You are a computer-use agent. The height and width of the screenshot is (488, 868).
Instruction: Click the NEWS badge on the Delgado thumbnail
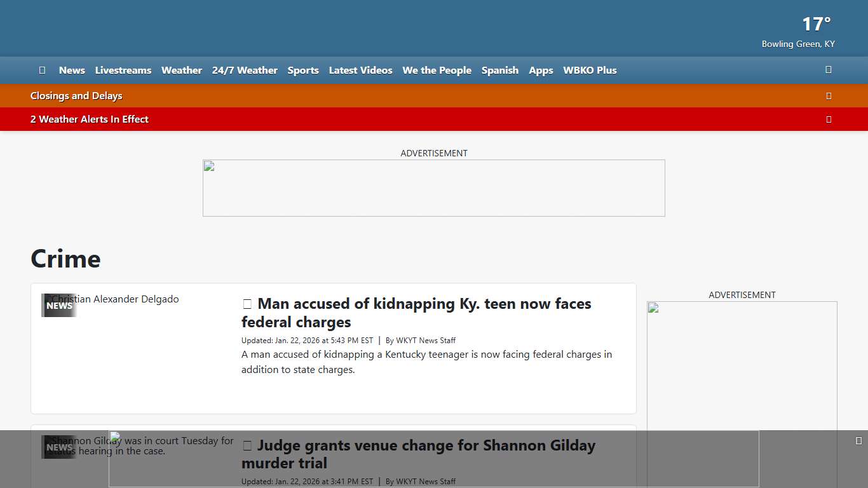tap(59, 306)
